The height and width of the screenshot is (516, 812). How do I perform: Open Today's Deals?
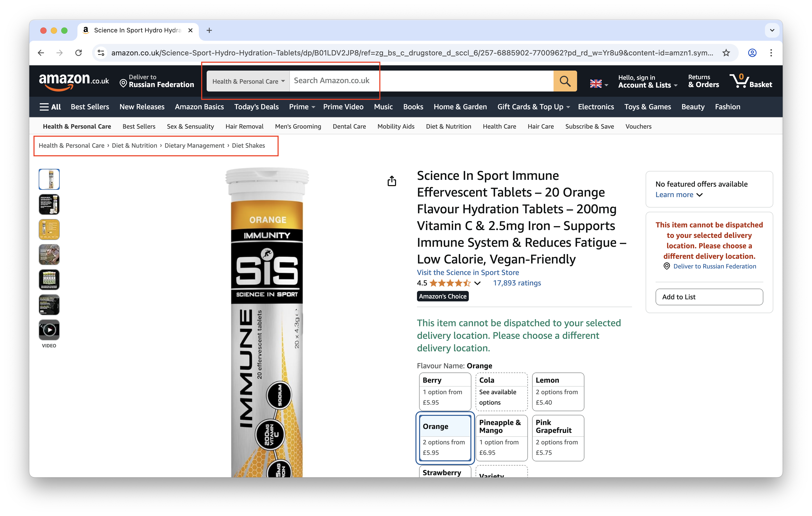(x=256, y=107)
